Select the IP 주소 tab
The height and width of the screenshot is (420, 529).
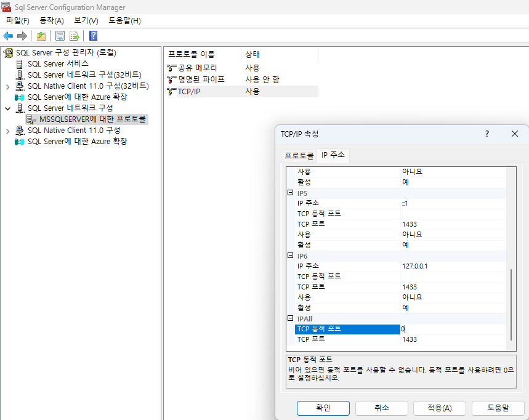333,155
